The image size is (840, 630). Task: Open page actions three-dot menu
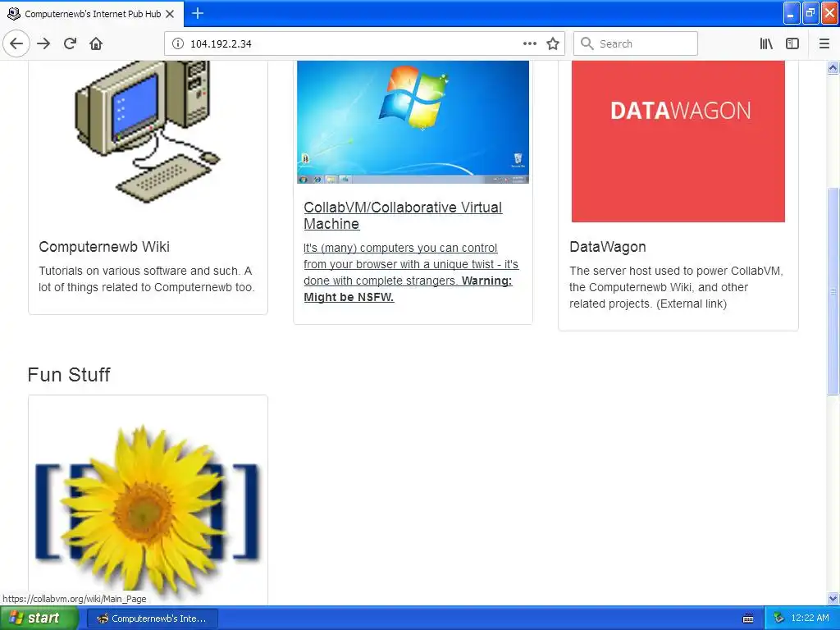(x=529, y=43)
